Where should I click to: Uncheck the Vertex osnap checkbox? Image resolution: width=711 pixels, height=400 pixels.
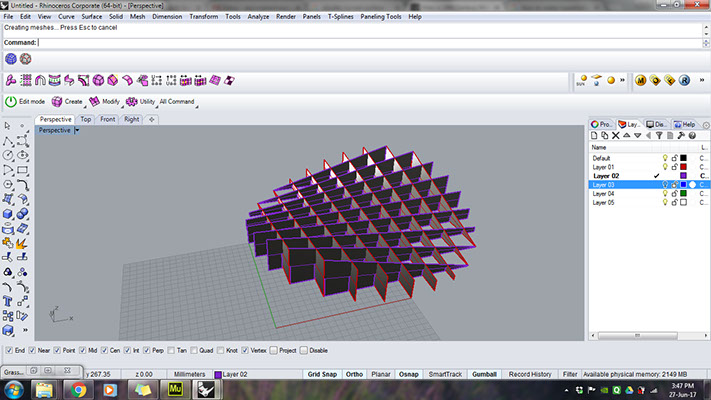click(245, 351)
